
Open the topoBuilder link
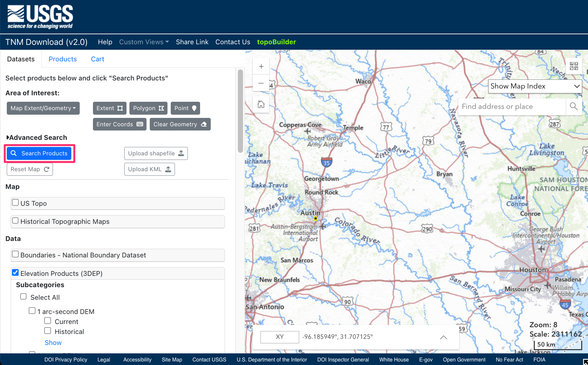point(276,42)
